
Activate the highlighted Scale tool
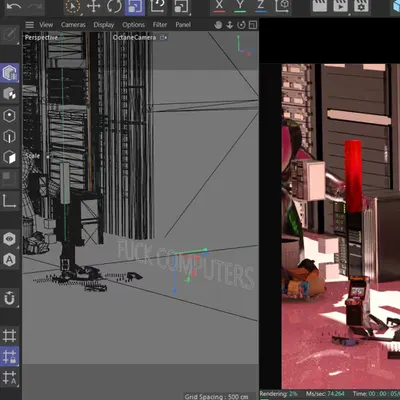135,7
